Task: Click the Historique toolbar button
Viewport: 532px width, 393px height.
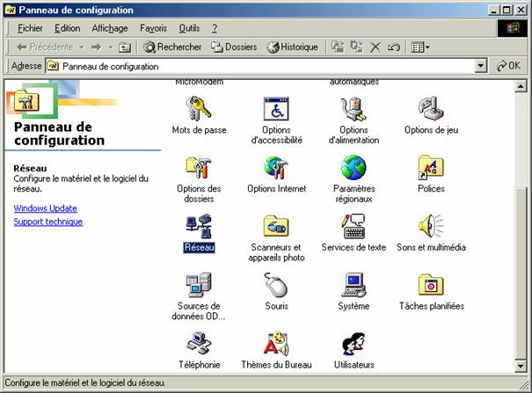Action: pos(292,47)
